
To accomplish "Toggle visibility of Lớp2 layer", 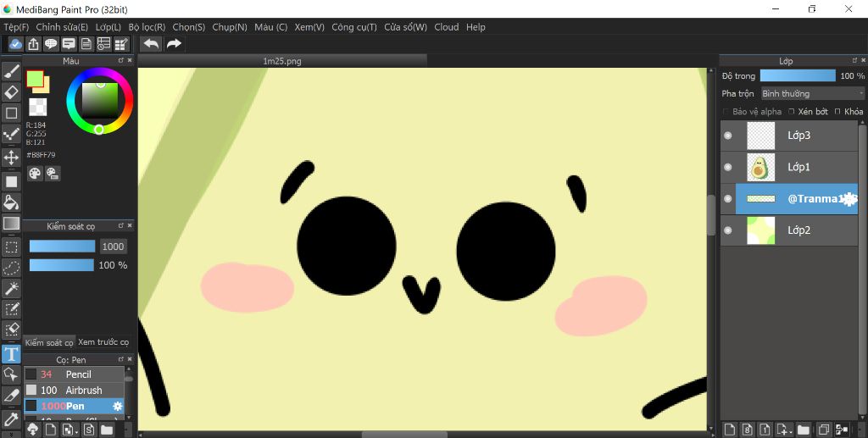I will pyautogui.click(x=728, y=230).
